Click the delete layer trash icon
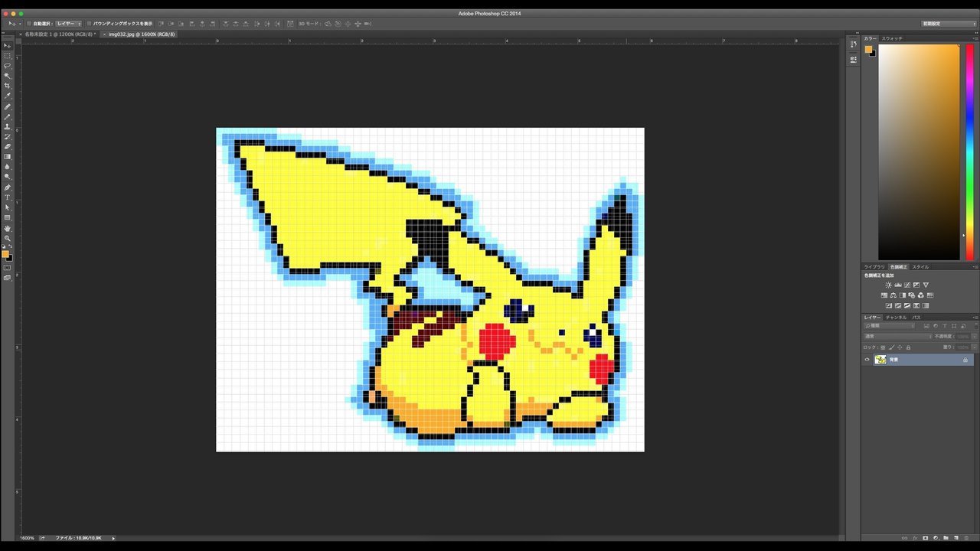This screenshot has height=551, width=980. 966,538
